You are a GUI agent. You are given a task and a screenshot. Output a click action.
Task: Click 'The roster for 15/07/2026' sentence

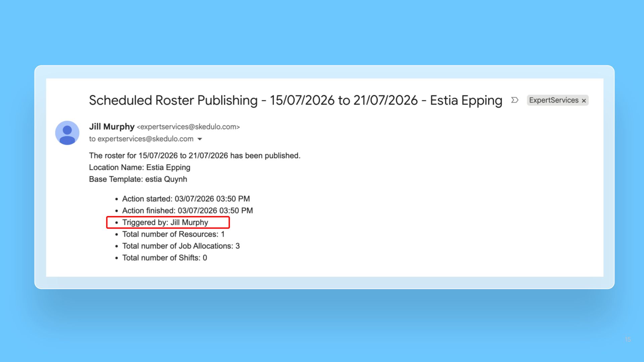click(x=195, y=156)
